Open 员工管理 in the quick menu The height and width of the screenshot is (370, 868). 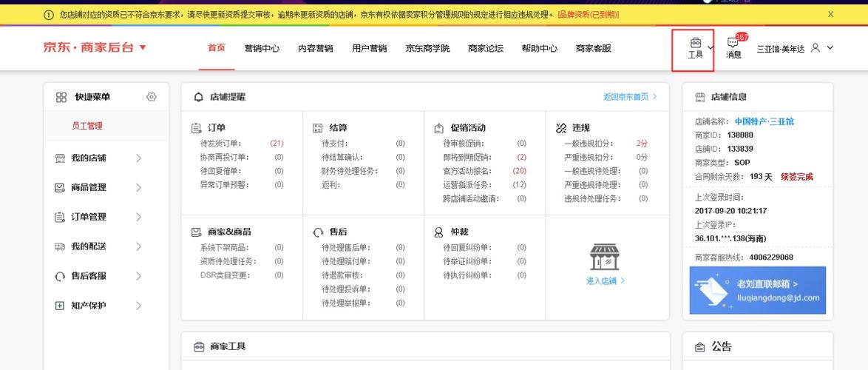click(87, 127)
